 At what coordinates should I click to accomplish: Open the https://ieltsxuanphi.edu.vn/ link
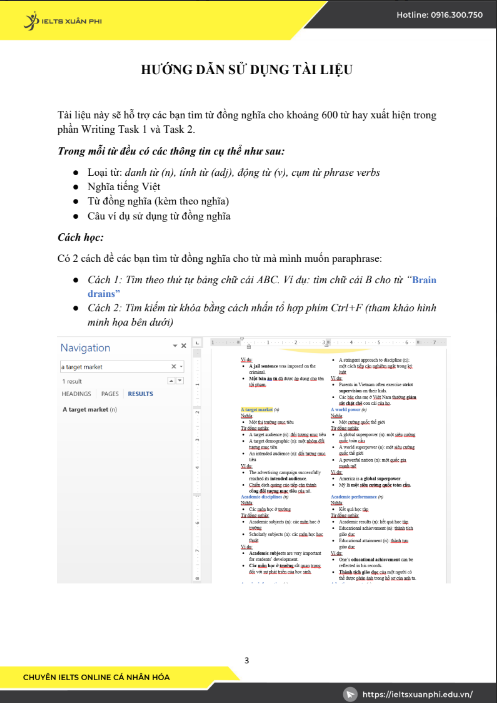[x=417, y=694]
